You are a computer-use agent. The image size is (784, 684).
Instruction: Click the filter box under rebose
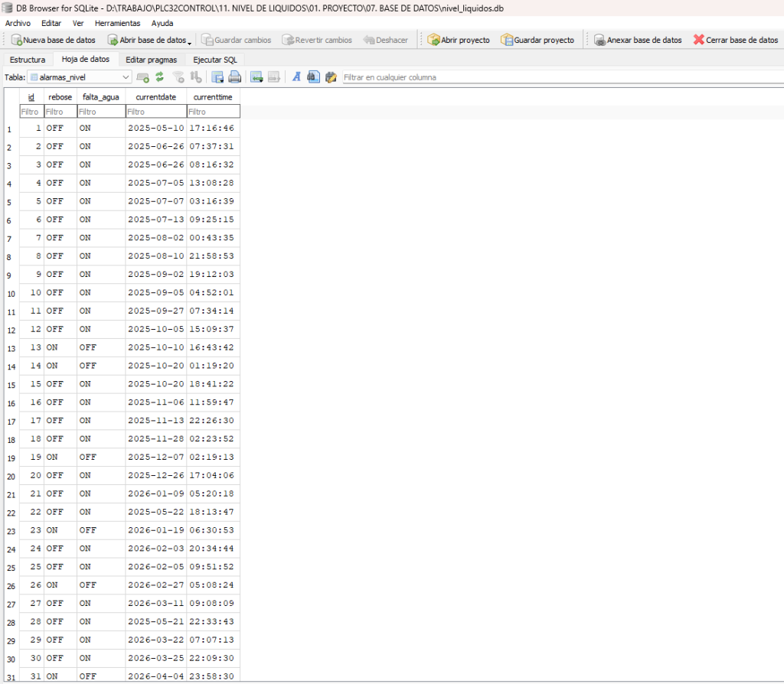click(x=60, y=112)
